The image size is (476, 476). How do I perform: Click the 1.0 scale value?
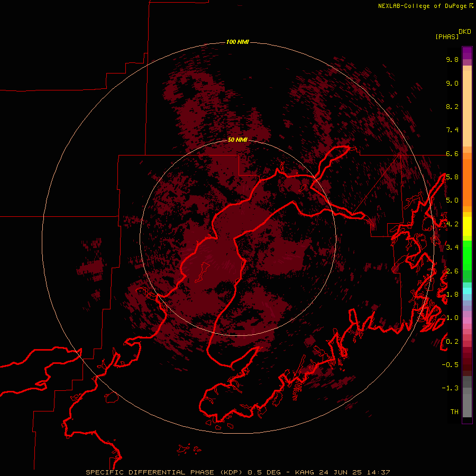pos(452,318)
